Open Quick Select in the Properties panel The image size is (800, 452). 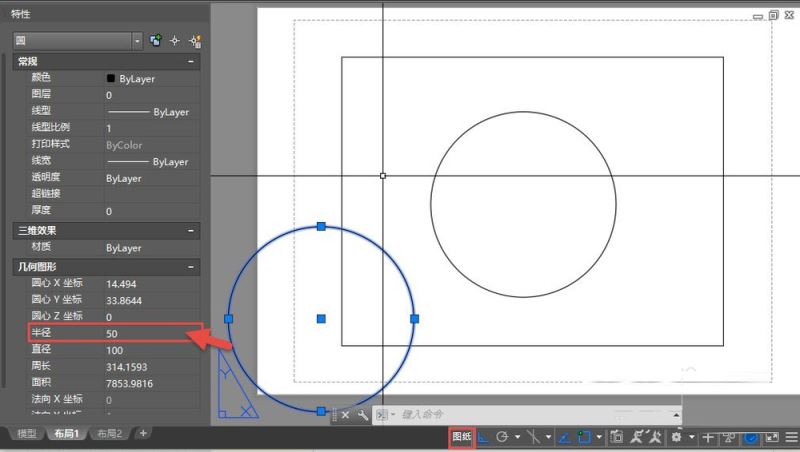point(195,40)
